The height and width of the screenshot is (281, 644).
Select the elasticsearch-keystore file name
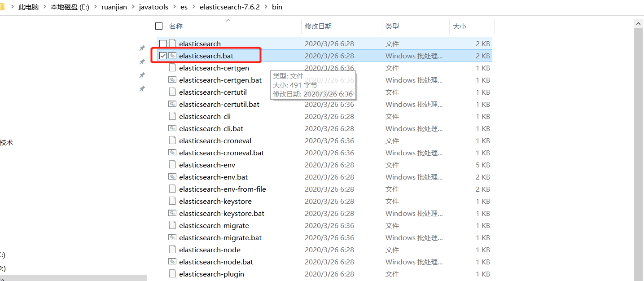pos(215,201)
